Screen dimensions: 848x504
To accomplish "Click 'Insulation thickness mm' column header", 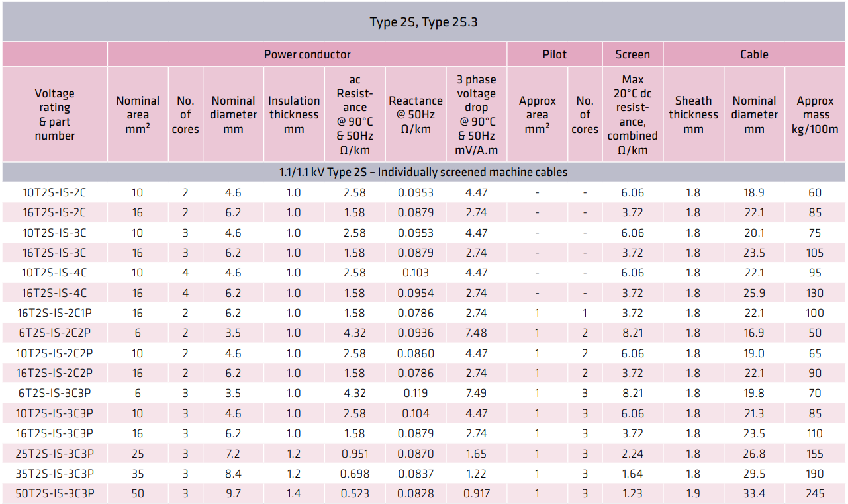I will tap(294, 114).
